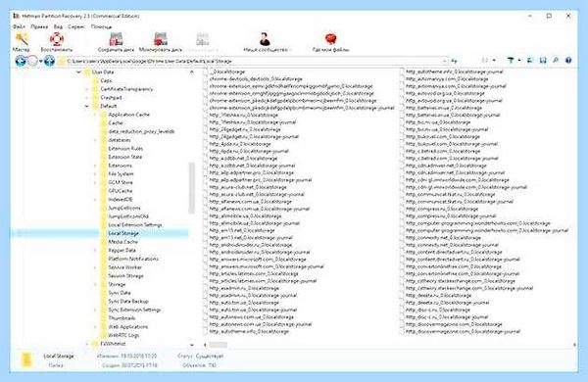Open the Правка menu

39,27
